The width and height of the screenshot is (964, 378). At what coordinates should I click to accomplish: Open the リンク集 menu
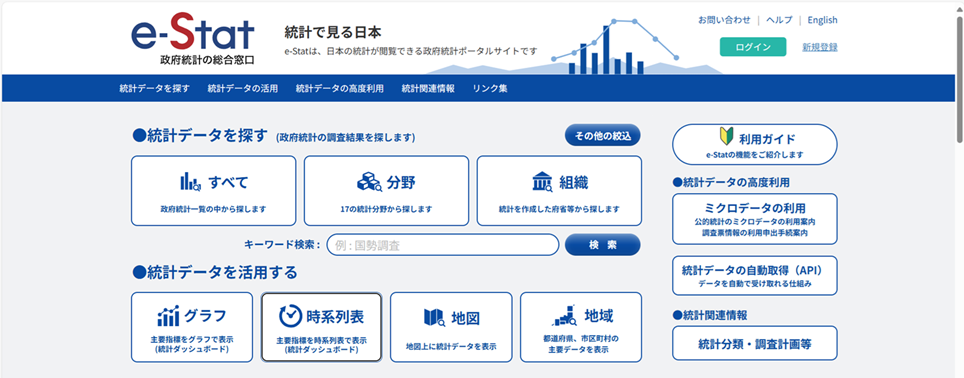490,89
